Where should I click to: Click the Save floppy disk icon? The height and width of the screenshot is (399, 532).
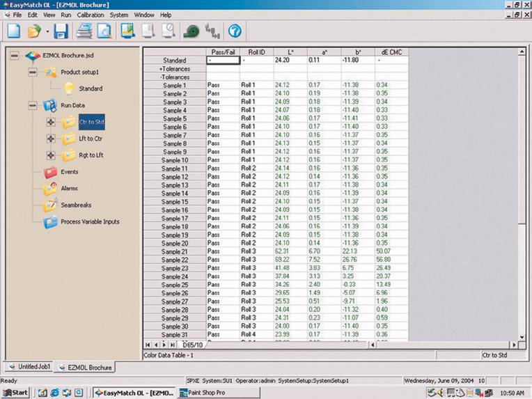click(x=61, y=31)
